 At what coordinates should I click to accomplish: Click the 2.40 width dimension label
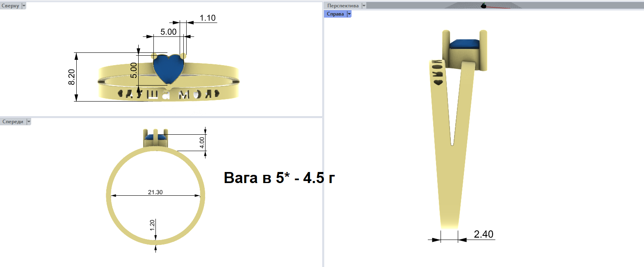[x=483, y=234]
